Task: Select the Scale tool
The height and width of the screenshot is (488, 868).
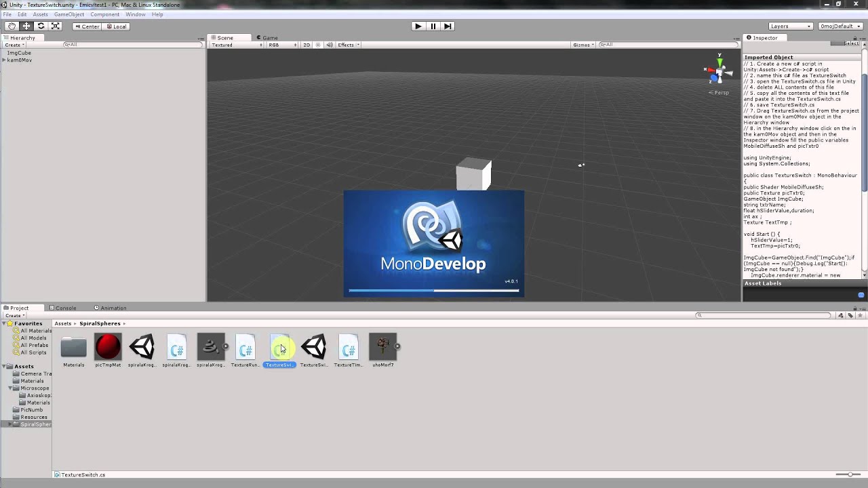Action: pos(56,26)
